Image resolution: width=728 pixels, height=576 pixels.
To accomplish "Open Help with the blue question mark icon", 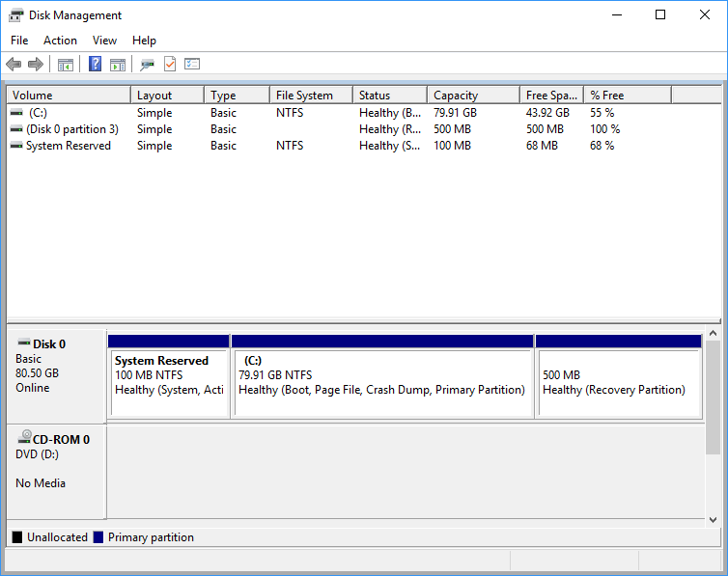I will coord(96,64).
